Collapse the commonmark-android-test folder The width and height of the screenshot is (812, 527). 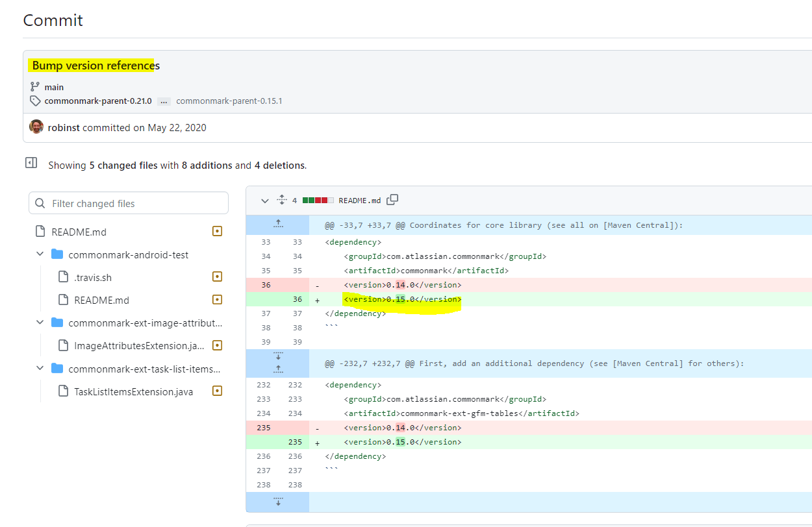(x=40, y=254)
